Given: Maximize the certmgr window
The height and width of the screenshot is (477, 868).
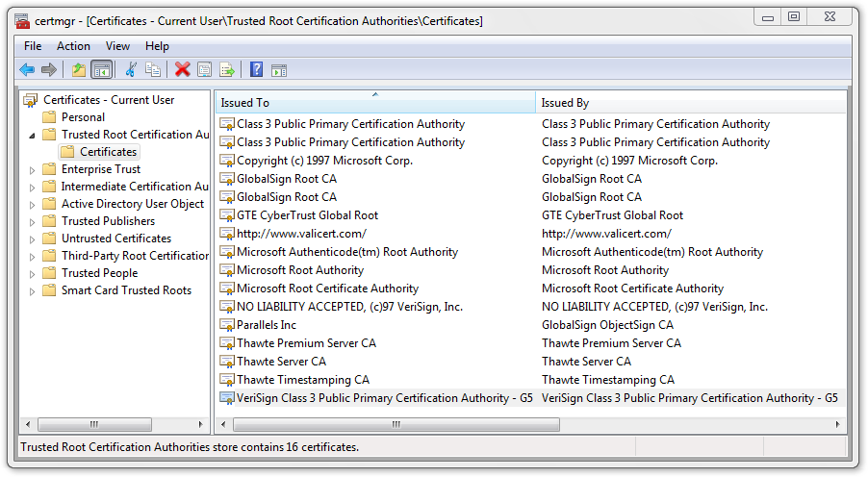Looking at the screenshot, I should [x=794, y=16].
